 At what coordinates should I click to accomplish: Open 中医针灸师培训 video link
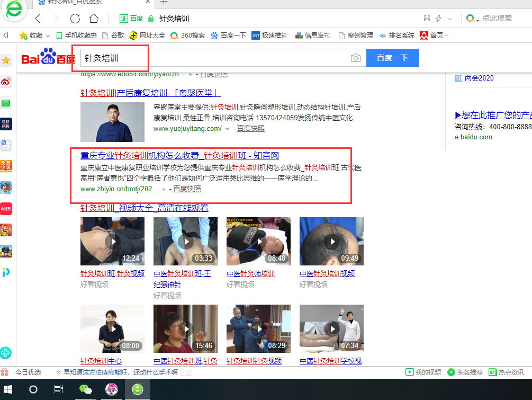250,273
